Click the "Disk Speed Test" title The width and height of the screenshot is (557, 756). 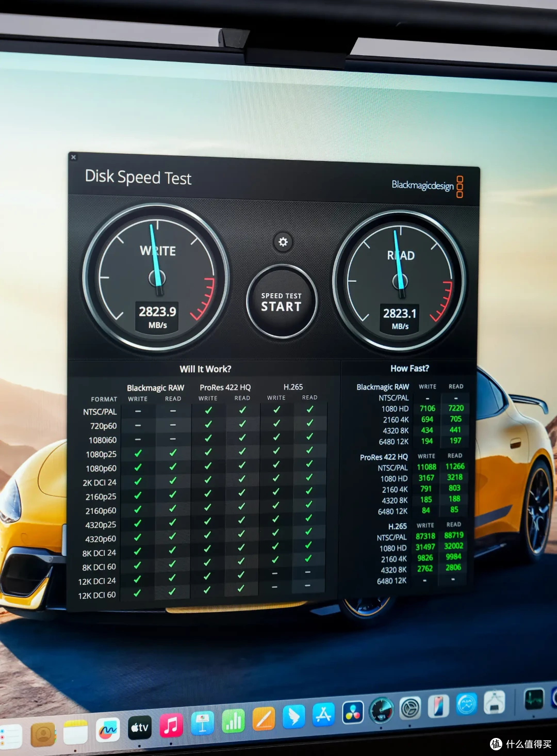(x=138, y=178)
